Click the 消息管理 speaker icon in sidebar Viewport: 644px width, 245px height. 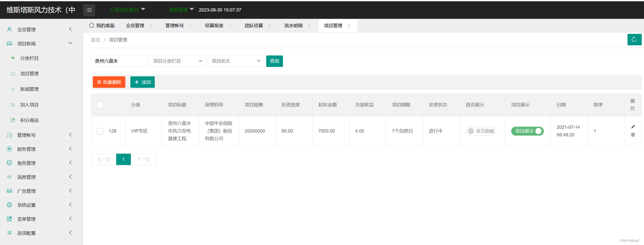tap(9, 177)
